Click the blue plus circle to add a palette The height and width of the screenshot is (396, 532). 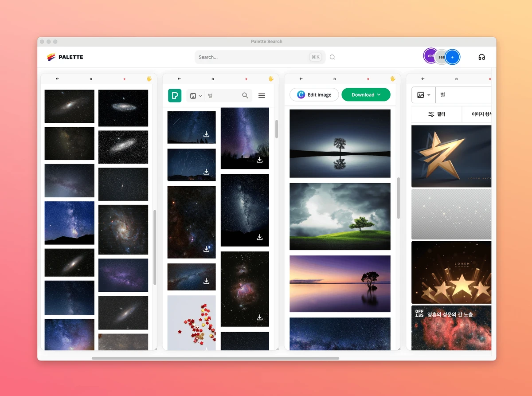point(452,57)
